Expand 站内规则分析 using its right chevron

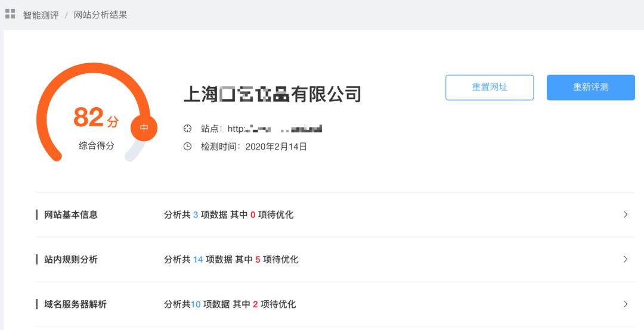pos(626,259)
